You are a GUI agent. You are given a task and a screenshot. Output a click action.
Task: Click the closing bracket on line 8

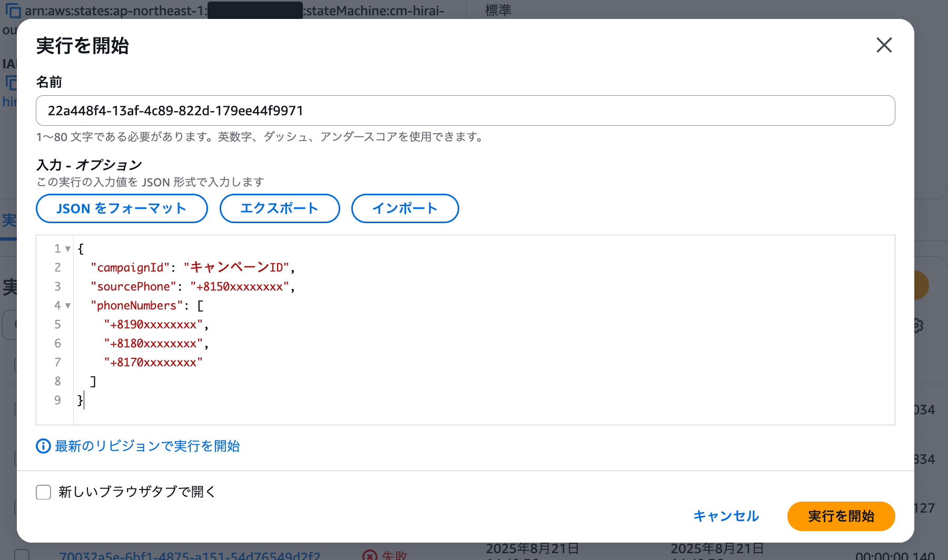coord(93,381)
